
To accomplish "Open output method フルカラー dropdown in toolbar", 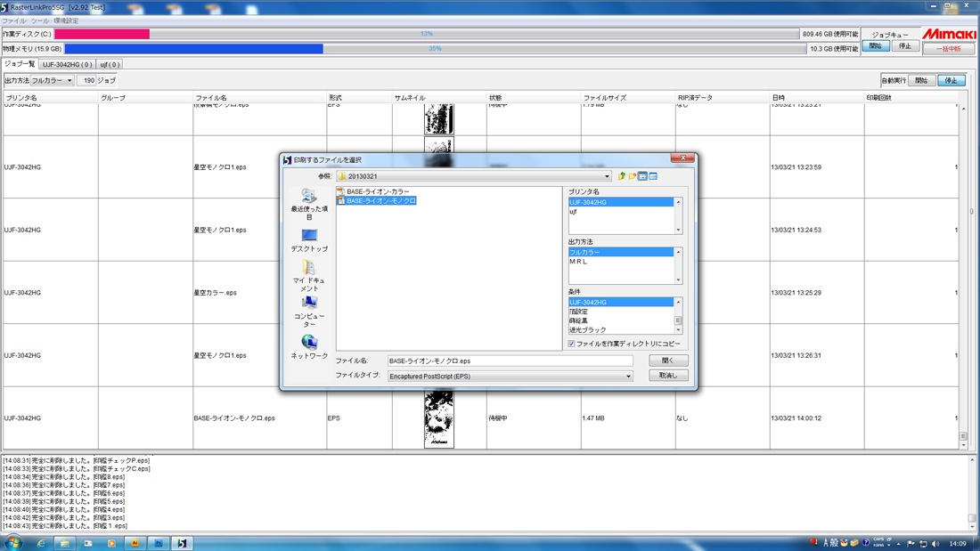I will [x=53, y=81].
